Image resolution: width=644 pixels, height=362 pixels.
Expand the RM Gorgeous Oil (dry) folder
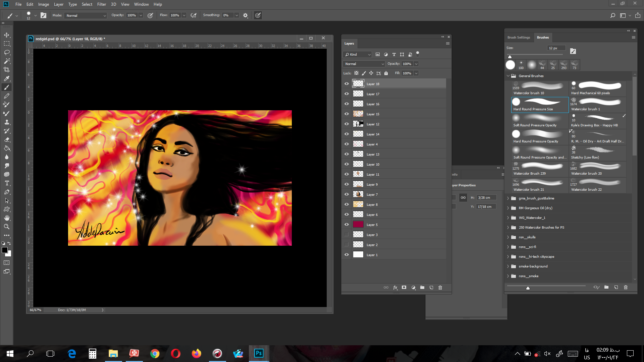point(508,208)
